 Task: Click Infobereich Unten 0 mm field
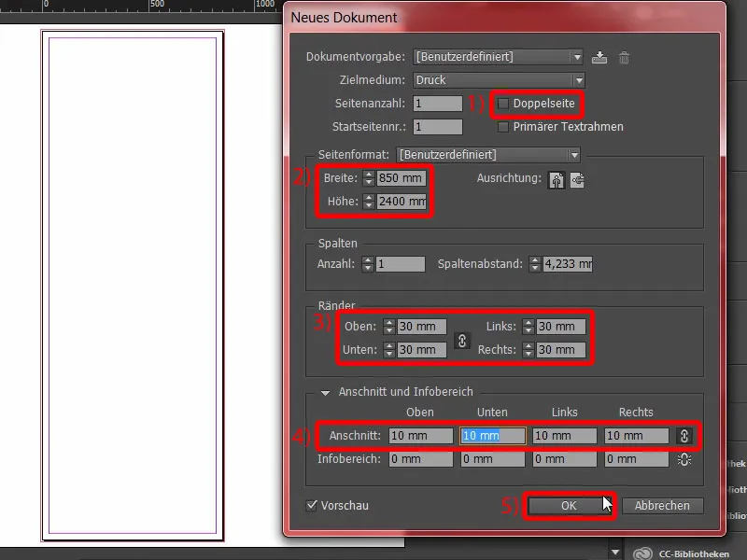tap(493, 459)
